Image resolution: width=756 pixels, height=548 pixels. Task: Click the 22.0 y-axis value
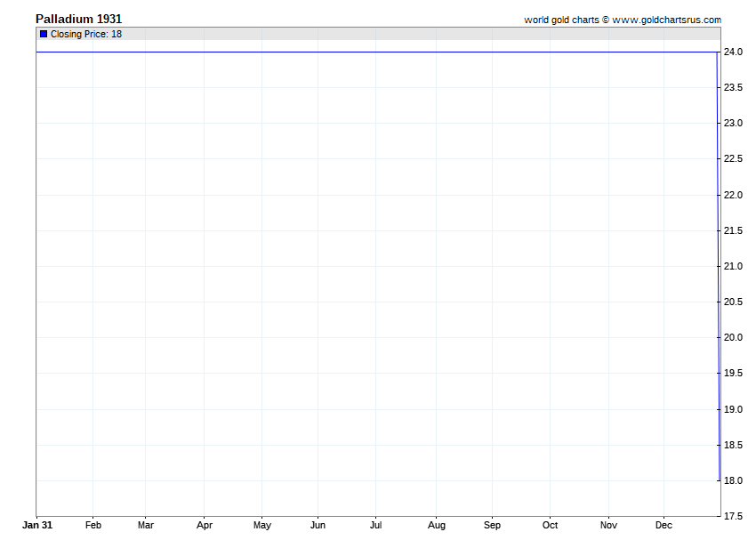tap(734, 195)
